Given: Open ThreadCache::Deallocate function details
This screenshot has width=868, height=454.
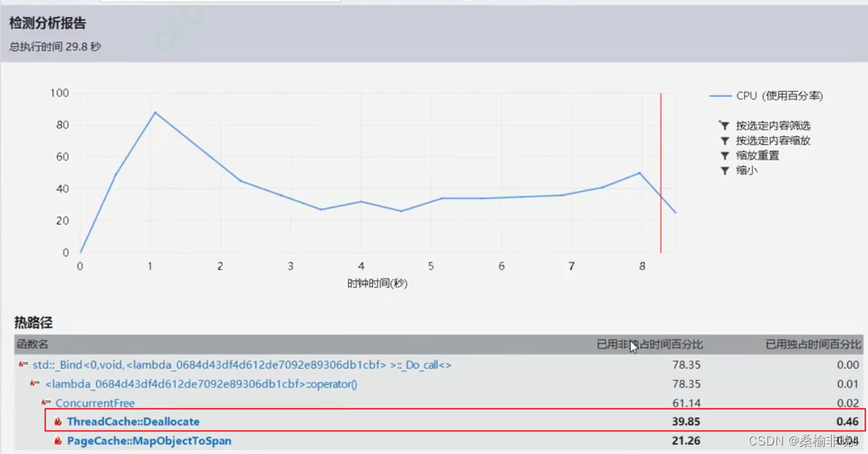Looking at the screenshot, I should pos(133,422).
